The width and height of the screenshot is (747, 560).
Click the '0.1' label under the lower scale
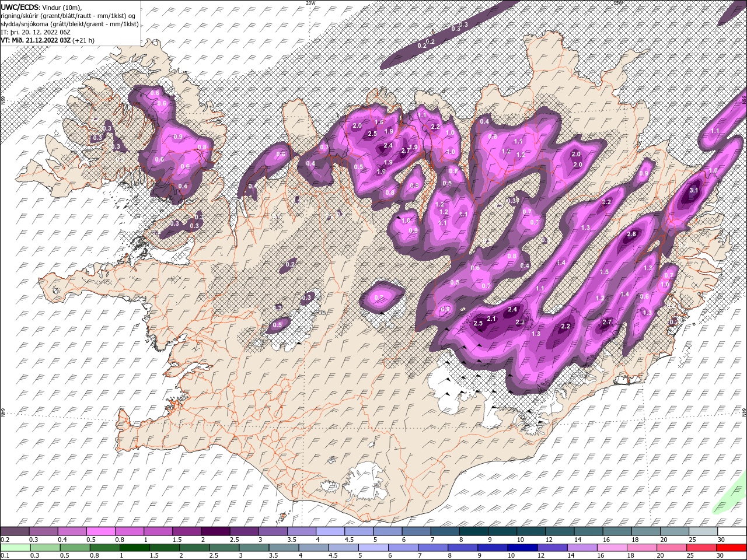point(4,556)
